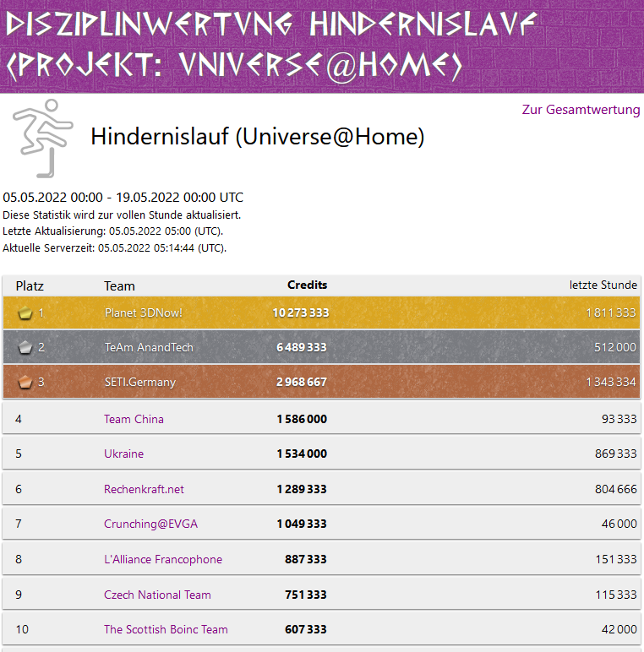Screen dimensions: 644x652
Task: Click last hour value 42 000
Action: point(619,629)
